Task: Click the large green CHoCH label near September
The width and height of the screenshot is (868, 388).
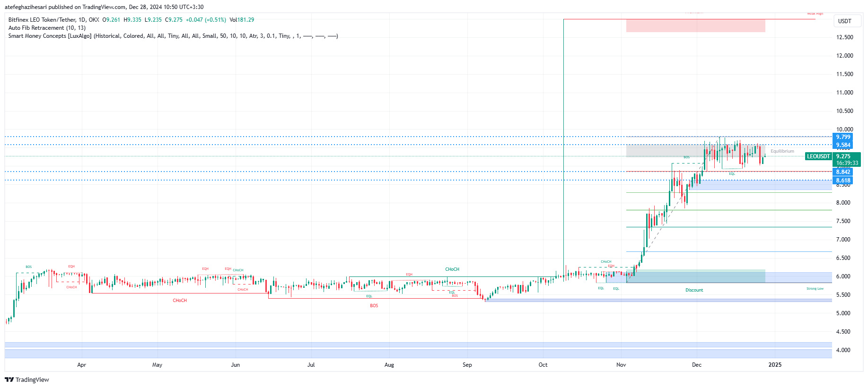Action: pos(452,269)
